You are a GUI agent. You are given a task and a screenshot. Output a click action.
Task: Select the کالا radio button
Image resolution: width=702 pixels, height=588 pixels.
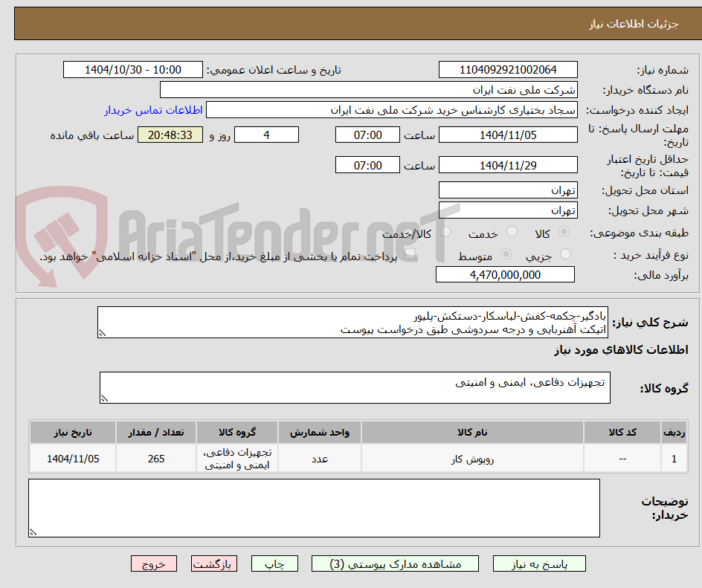pyautogui.click(x=564, y=232)
